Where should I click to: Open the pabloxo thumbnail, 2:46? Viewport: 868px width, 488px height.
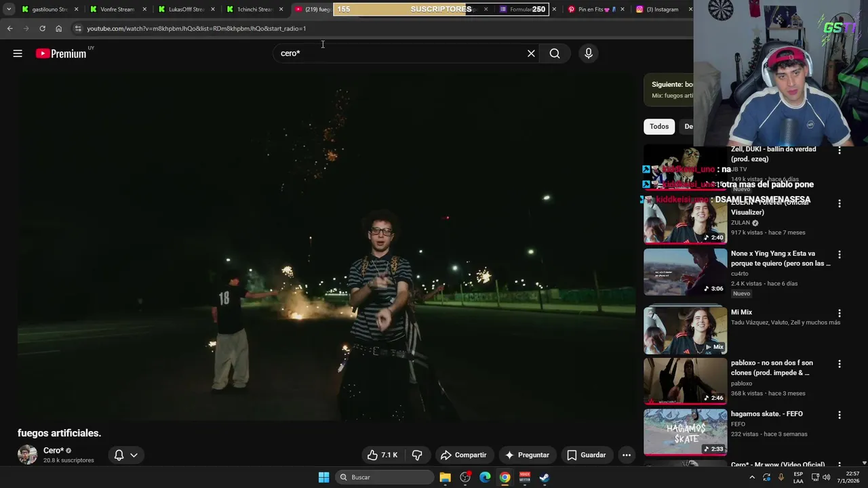click(x=685, y=381)
